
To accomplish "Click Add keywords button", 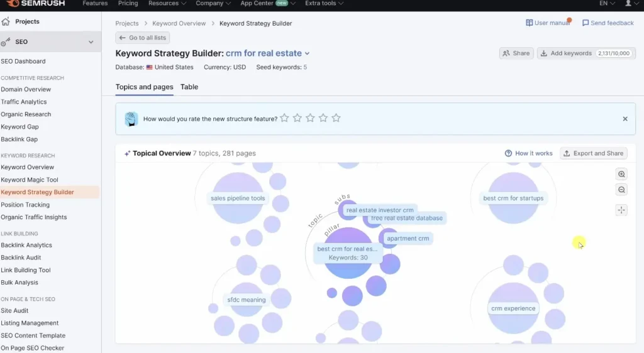I will point(586,53).
